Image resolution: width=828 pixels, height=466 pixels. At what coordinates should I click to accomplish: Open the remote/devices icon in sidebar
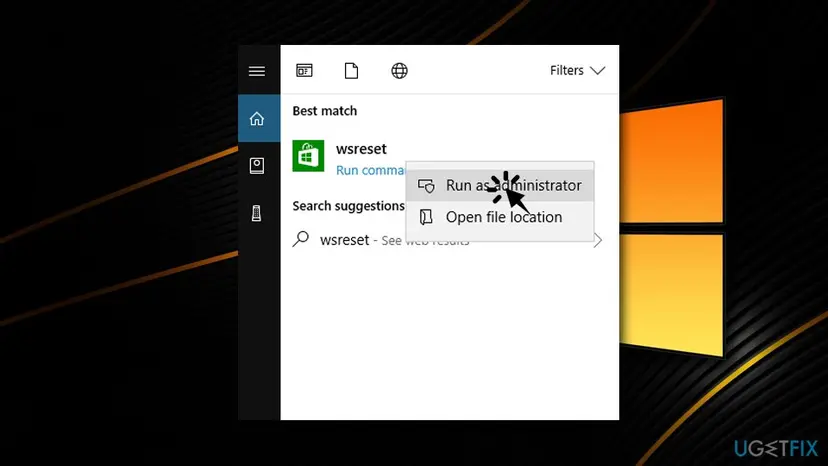(257, 213)
